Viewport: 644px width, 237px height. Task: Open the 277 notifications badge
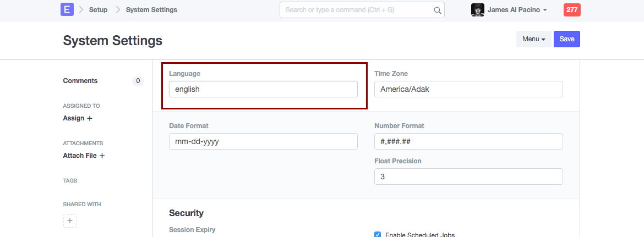[572, 10]
